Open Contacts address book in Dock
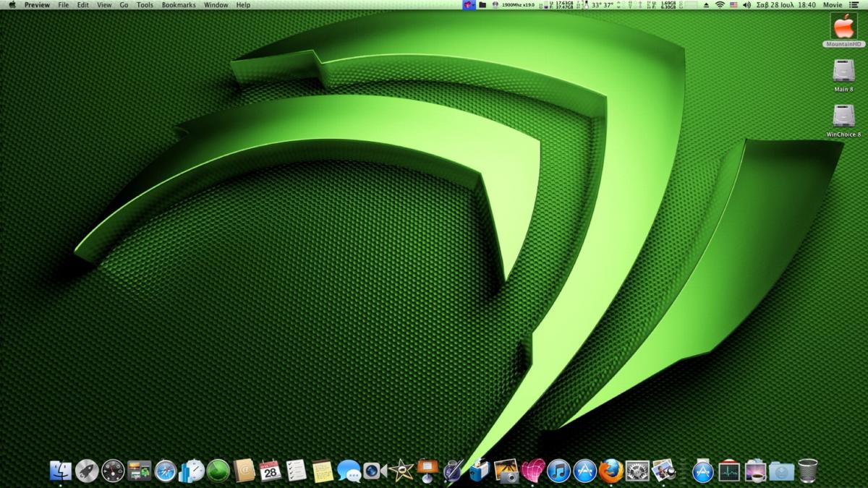868x488 pixels. 244,471
